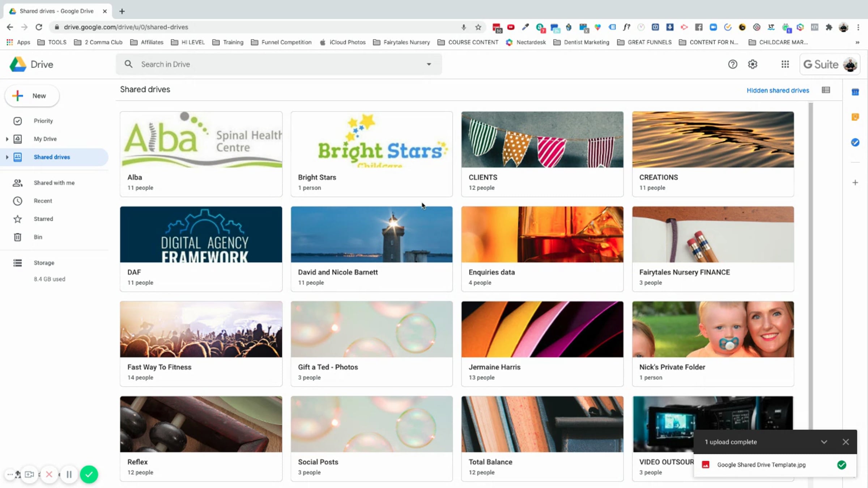Go to Shared with me
868x488 pixels.
click(54, 183)
